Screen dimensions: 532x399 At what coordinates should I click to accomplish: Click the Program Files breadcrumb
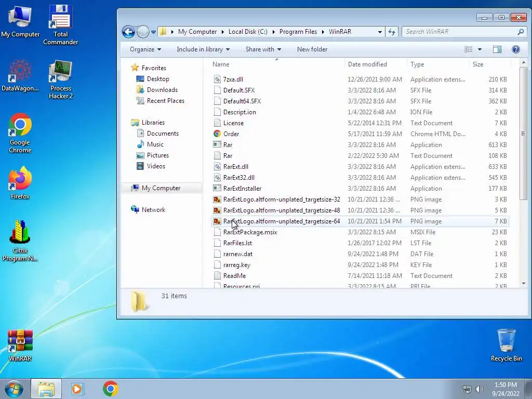click(x=298, y=32)
